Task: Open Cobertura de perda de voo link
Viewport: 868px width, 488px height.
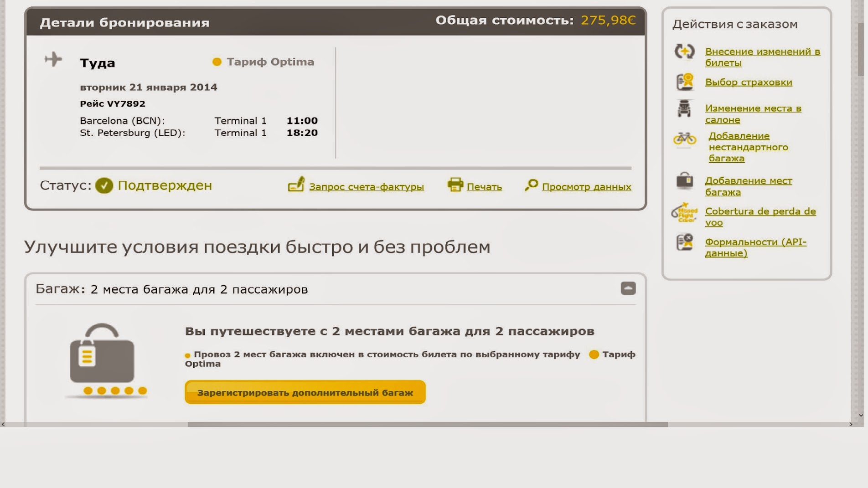Action: (760, 217)
